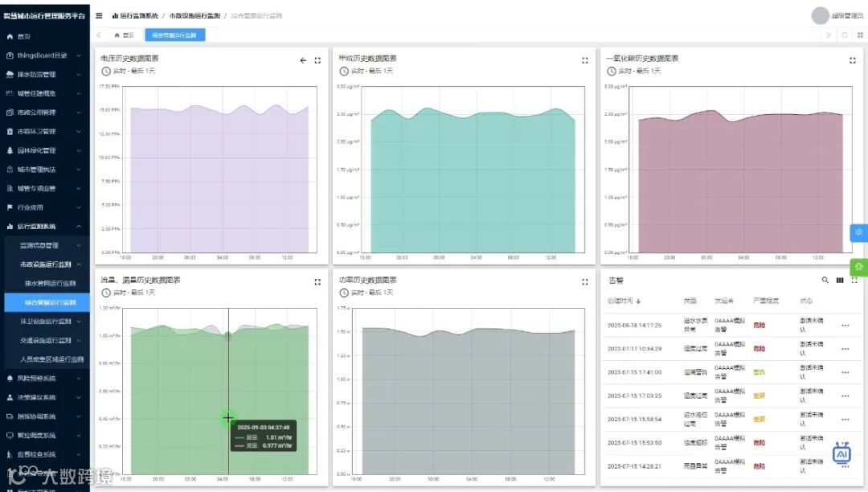Screen dimensions: 868x492
Task: Click green floating button on right edge
Action: [858, 266]
